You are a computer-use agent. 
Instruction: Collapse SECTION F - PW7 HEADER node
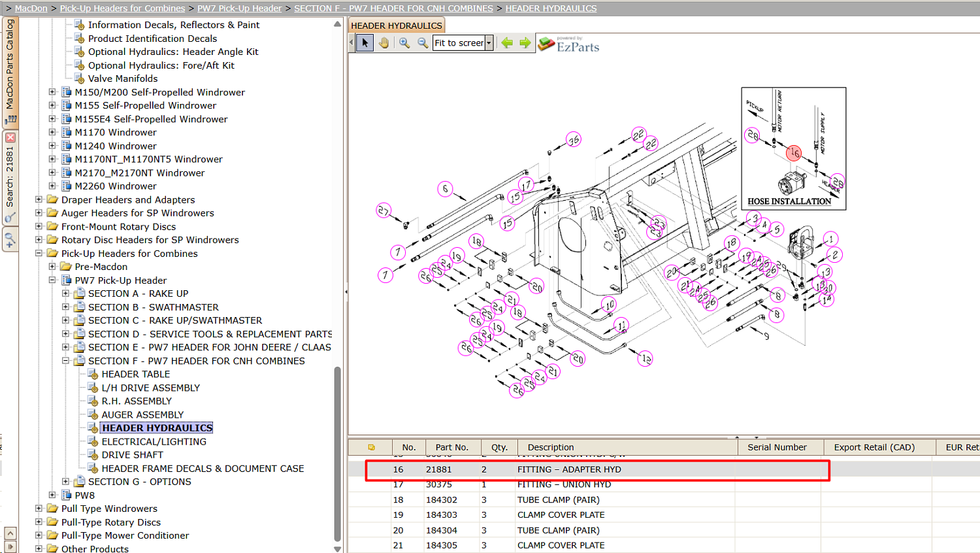point(65,360)
